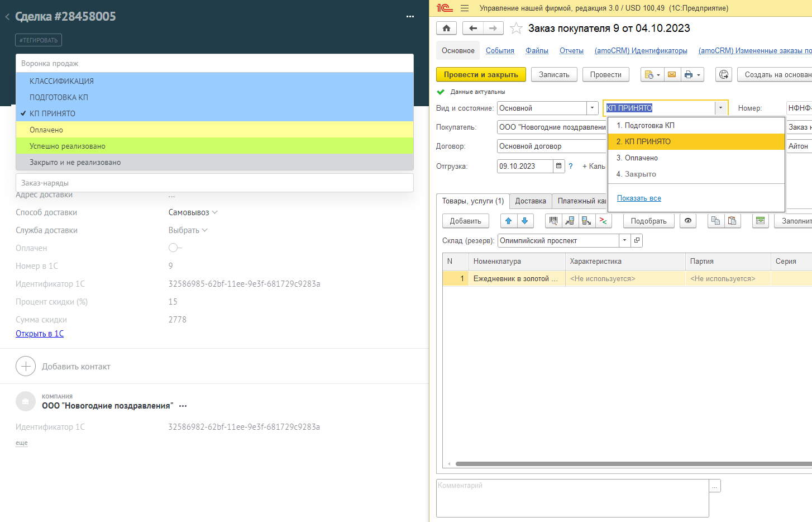Copy rows using the copy icon
The image size is (812, 522).
click(x=715, y=221)
